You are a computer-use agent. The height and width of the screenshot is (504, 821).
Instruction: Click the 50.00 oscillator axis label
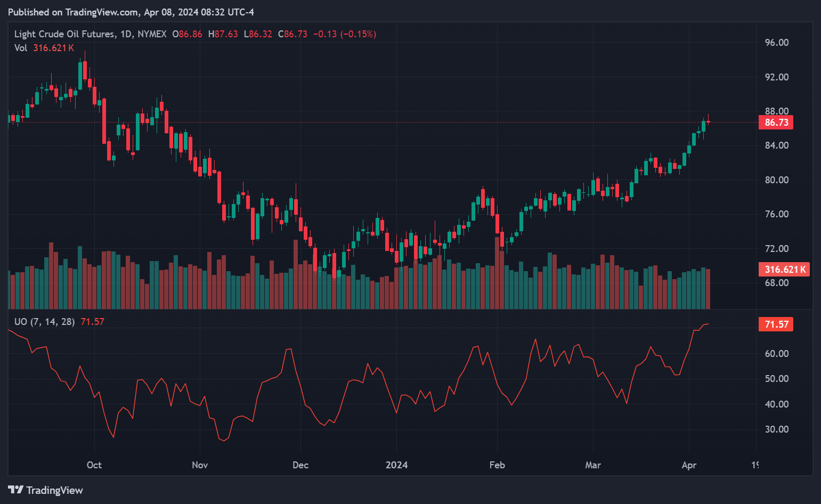coord(777,379)
